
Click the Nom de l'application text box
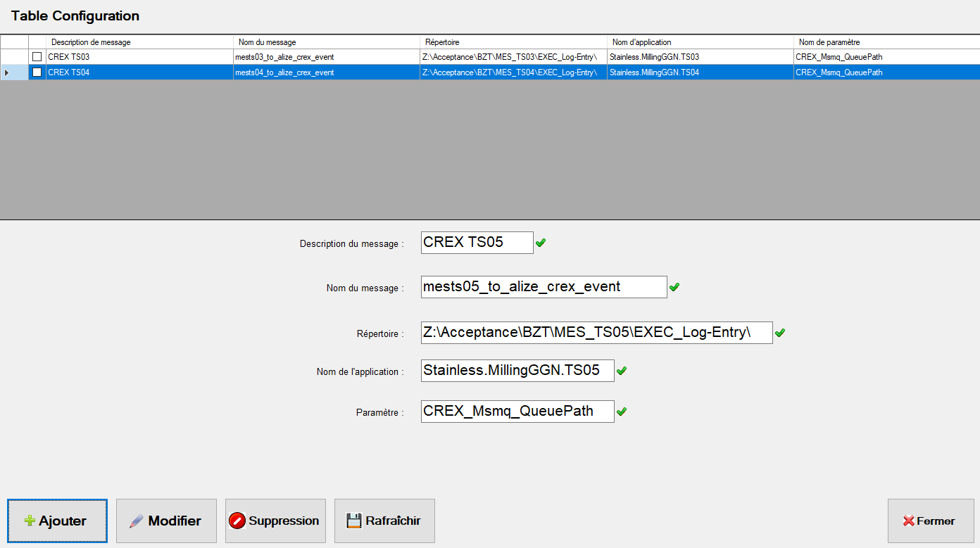tap(517, 371)
